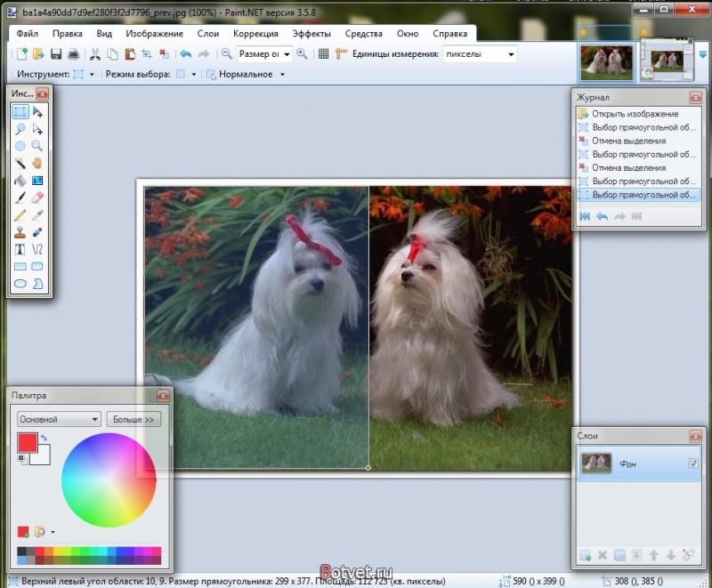Click the Save icon in toolbar
The height and width of the screenshot is (588, 712).
coord(56,54)
